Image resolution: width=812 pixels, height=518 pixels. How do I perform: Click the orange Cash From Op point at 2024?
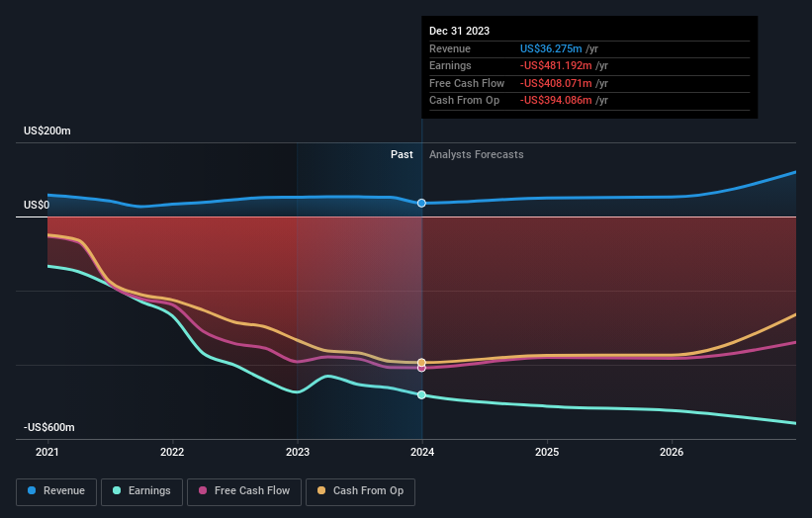421,362
